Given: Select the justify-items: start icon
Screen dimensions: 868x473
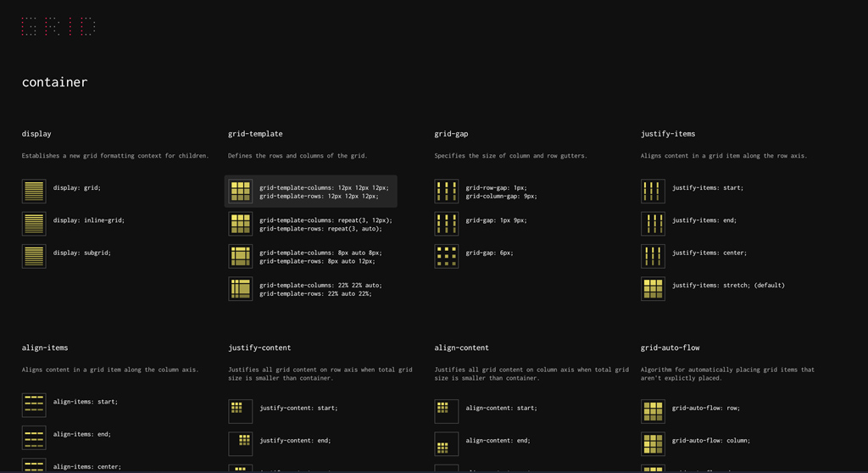Looking at the screenshot, I should point(653,192).
